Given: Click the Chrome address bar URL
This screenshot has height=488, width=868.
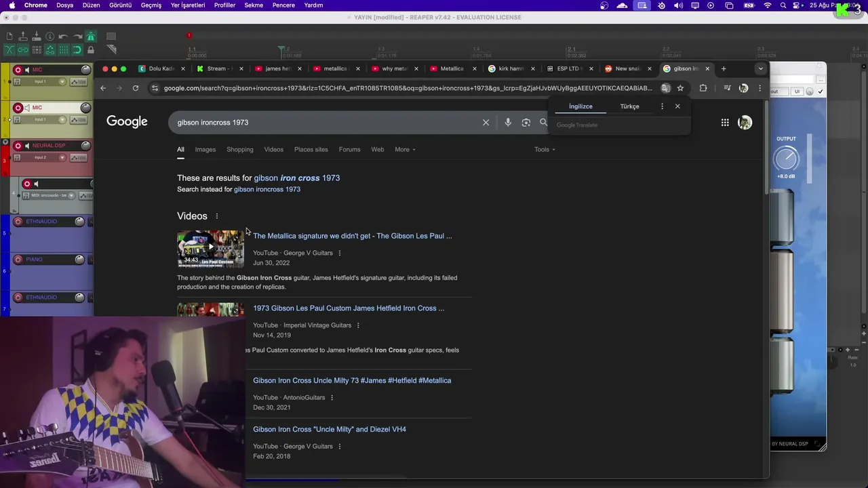Looking at the screenshot, I should [407, 88].
